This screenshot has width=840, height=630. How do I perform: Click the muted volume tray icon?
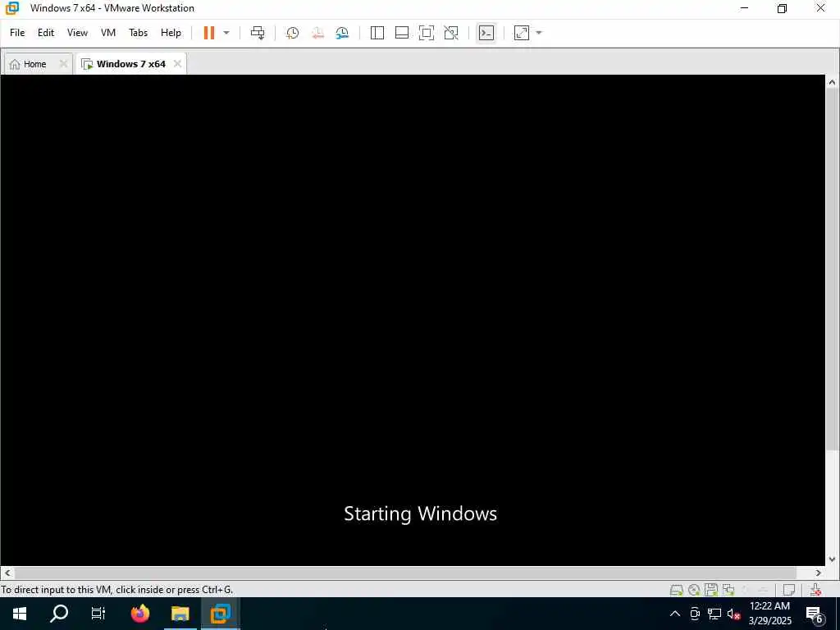click(733, 614)
